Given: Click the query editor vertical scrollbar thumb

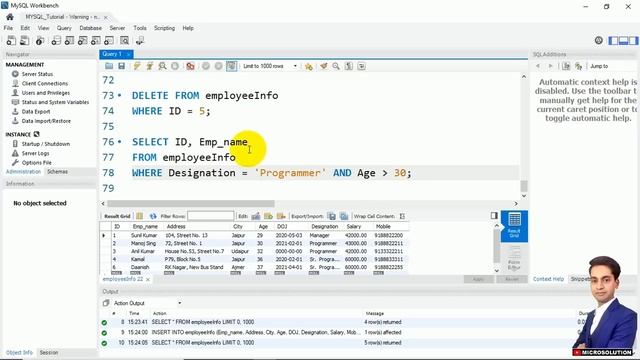Looking at the screenshot, I should point(524,186).
